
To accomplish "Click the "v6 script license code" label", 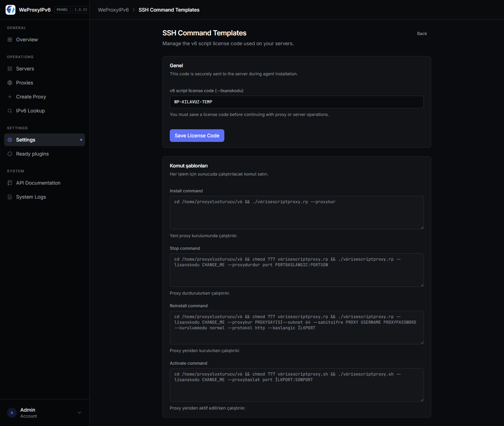I will (x=206, y=91).
